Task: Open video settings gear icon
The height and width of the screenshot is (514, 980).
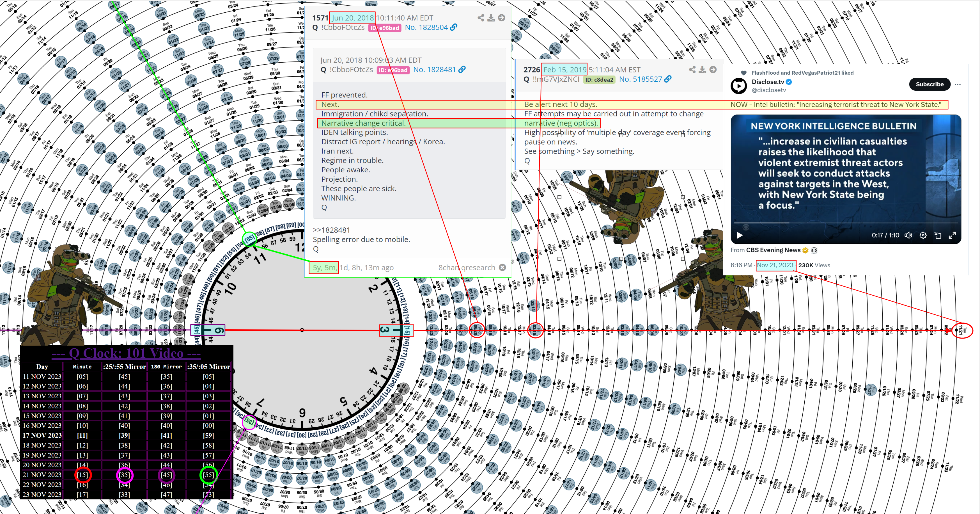Action: click(x=923, y=235)
